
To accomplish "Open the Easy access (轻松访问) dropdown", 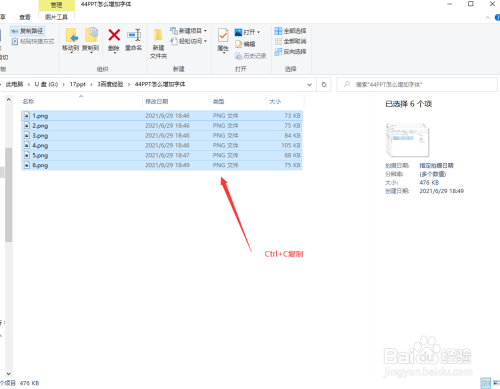I will pos(188,41).
